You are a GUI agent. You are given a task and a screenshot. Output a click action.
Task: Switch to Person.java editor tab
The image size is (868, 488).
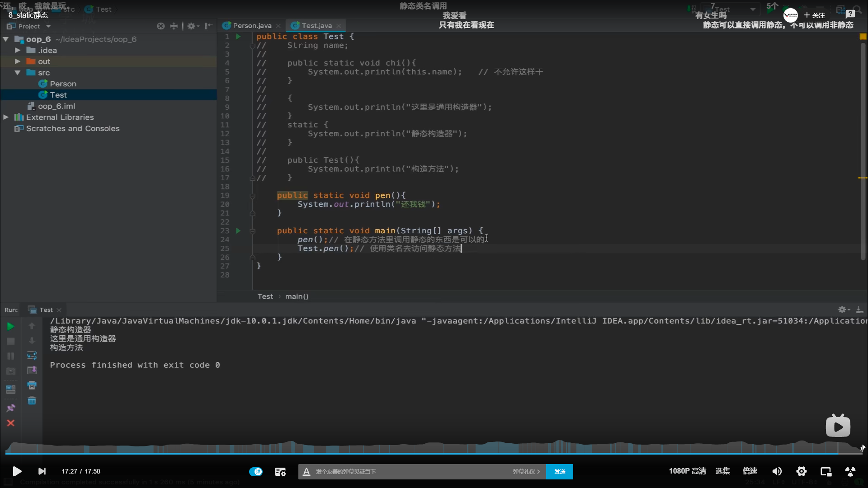click(252, 26)
